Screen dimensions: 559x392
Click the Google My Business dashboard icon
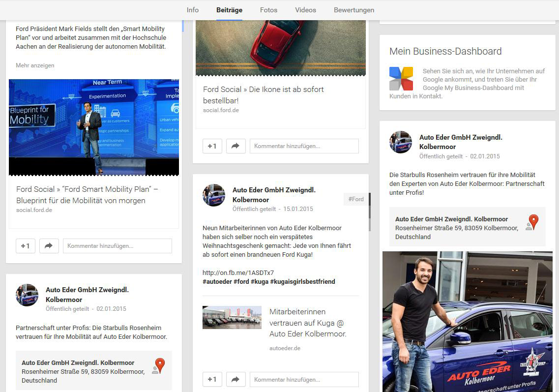[401, 79]
